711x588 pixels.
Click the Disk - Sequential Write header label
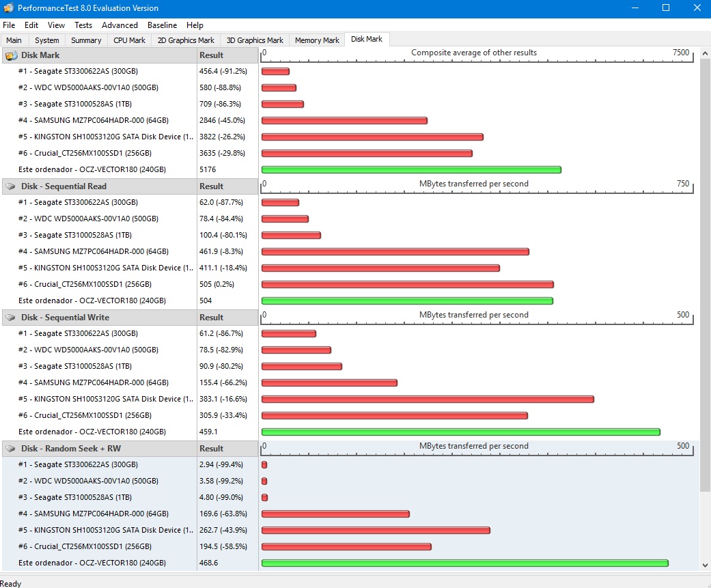click(x=65, y=318)
